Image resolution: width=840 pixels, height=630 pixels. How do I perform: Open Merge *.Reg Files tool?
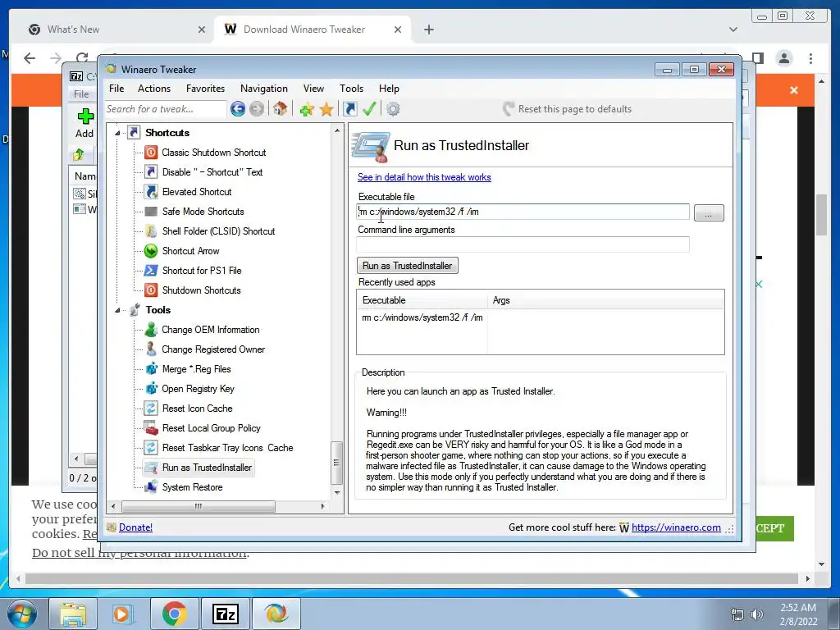coord(196,369)
